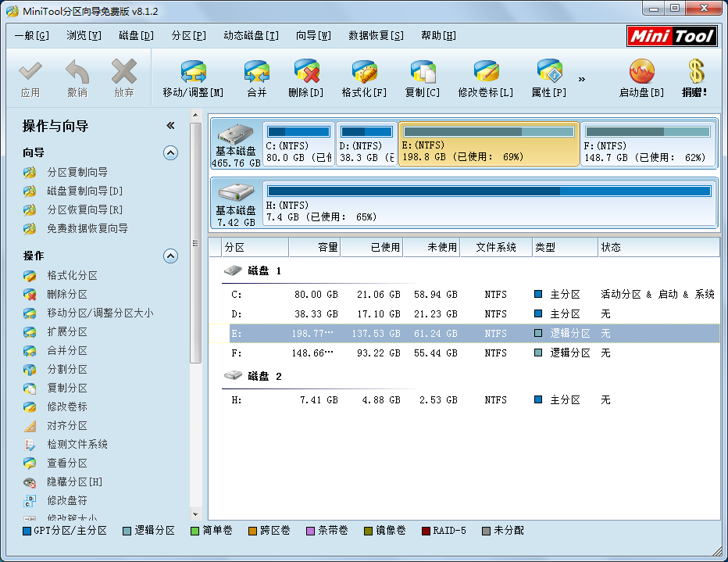This screenshot has height=562, width=728.
Task: Click 分区复制向导 in the sidebar
Action: click(x=77, y=173)
